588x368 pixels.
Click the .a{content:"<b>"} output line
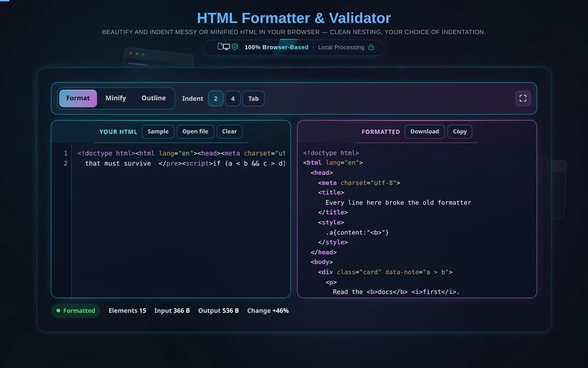click(x=357, y=232)
